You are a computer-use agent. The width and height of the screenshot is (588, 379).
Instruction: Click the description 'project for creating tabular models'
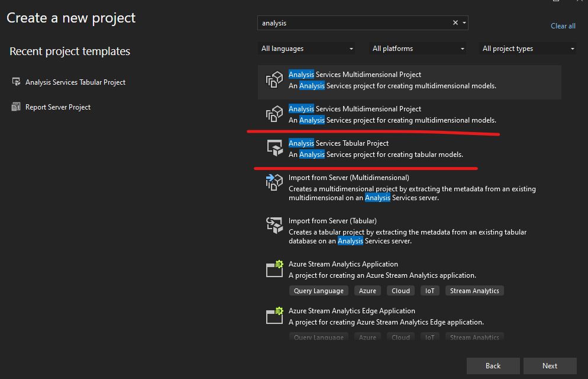click(376, 154)
